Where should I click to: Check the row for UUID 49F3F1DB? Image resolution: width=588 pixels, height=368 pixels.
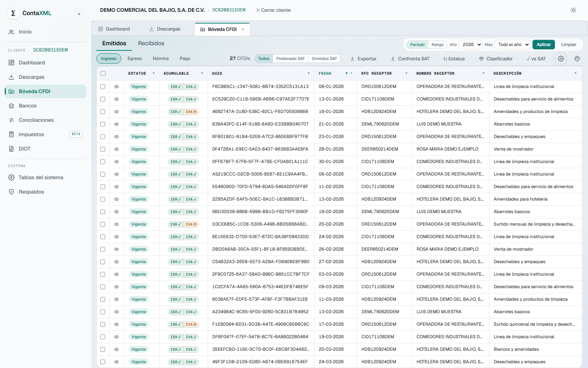pos(103,362)
